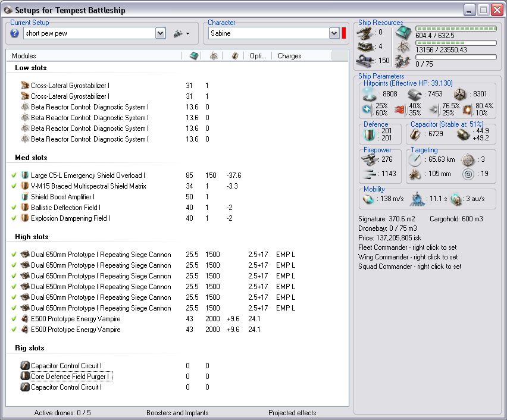
Task: Click the blue help question mark icon
Action: (x=14, y=33)
